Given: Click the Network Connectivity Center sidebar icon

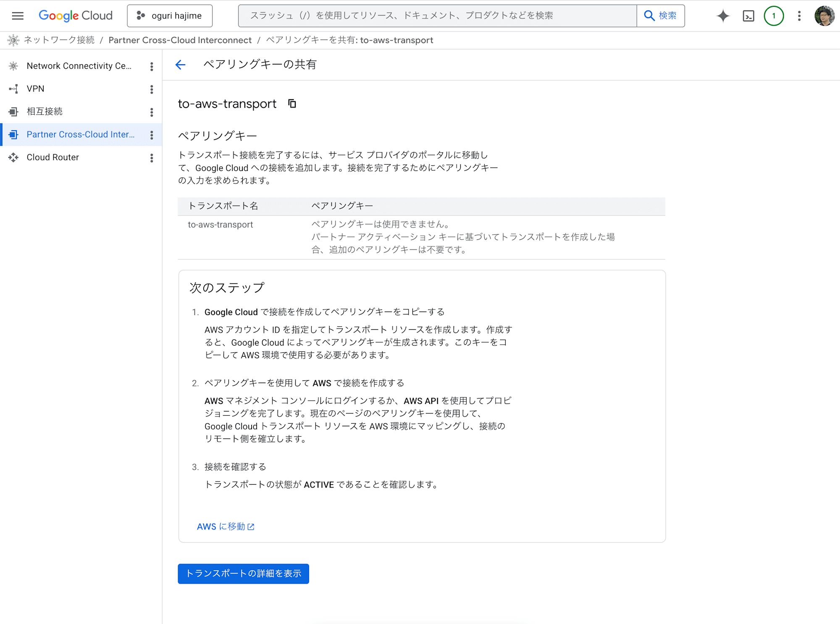Looking at the screenshot, I should (x=14, y=66).
